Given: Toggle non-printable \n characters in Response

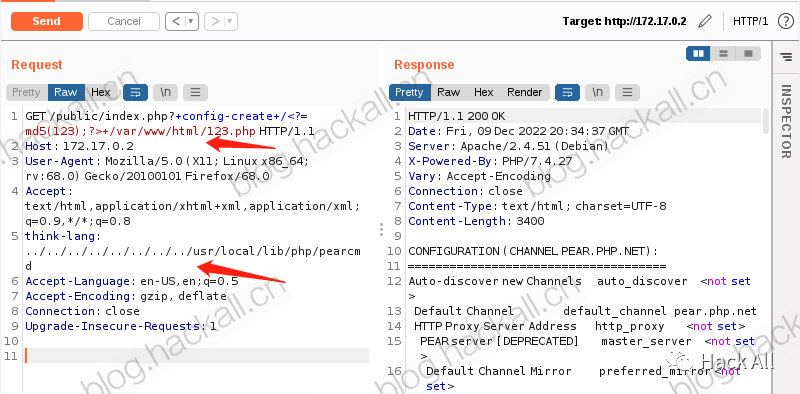Looking at the screenshot, I should click(x=597, y=92).
